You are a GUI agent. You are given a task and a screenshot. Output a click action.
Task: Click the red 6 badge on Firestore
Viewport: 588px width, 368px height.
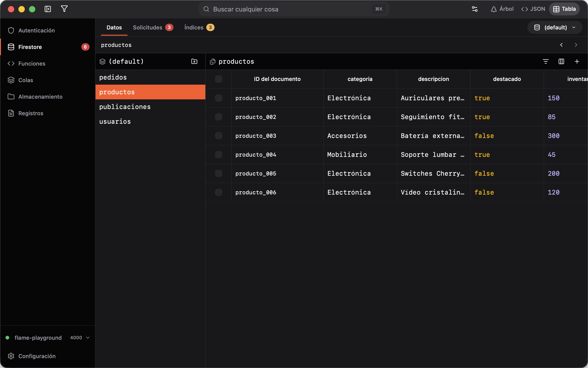tap(85, 47)
